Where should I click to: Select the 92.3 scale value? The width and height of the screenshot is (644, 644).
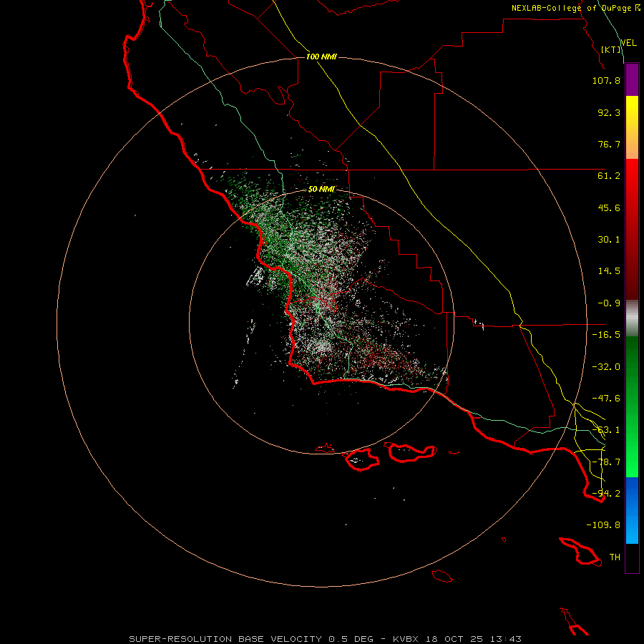tap(609, 112)
